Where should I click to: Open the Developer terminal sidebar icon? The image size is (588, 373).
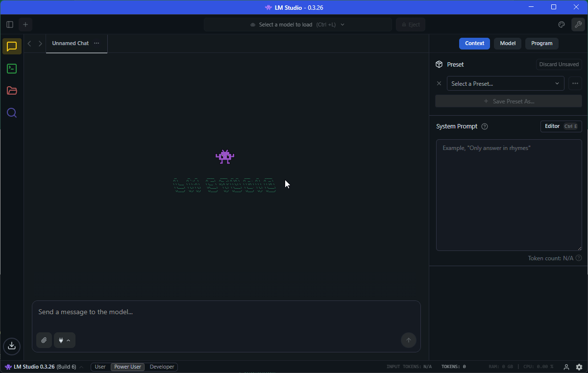point(12,69)
